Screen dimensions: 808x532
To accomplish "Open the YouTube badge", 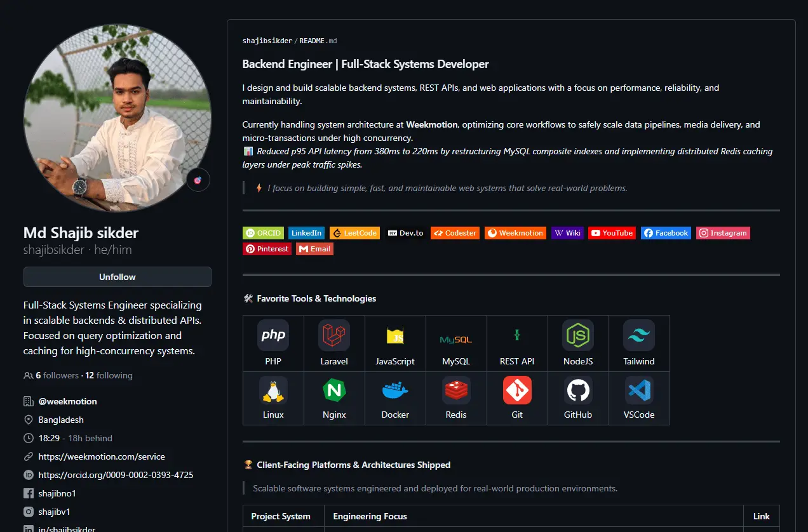I will tap(612, 233).
